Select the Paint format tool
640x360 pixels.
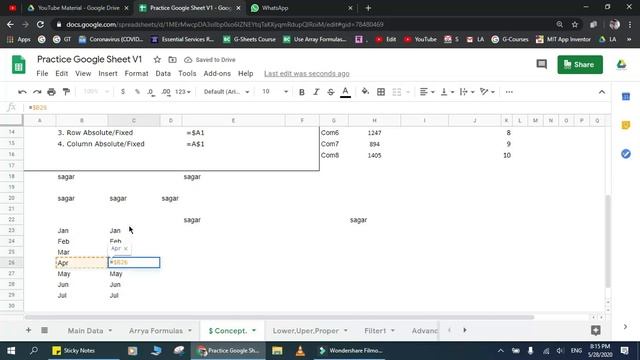tap(66, 92)
